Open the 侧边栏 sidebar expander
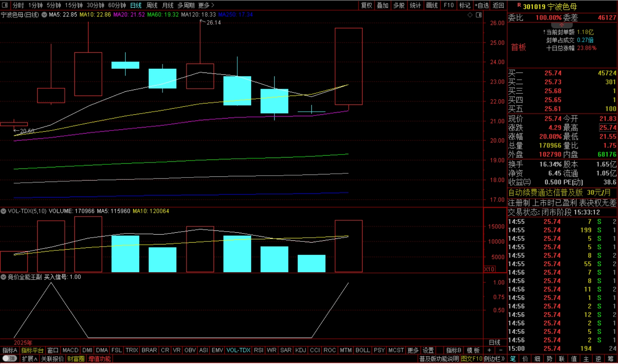Viewport: 618px width, 364px height. point(494,359)
